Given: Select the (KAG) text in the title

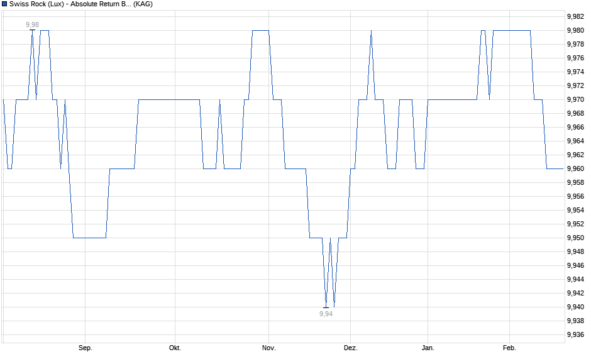Looking at the screenshot, I should point(144,4).
